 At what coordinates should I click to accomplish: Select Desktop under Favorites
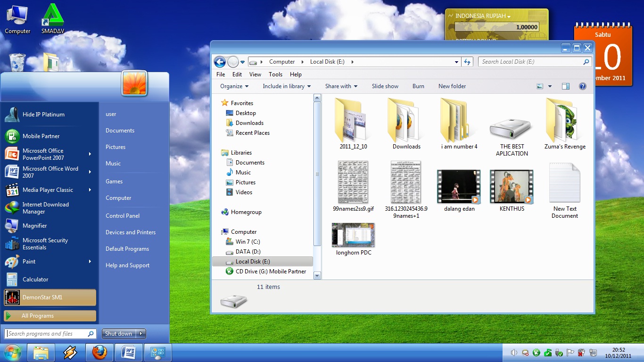coord(246,113)
